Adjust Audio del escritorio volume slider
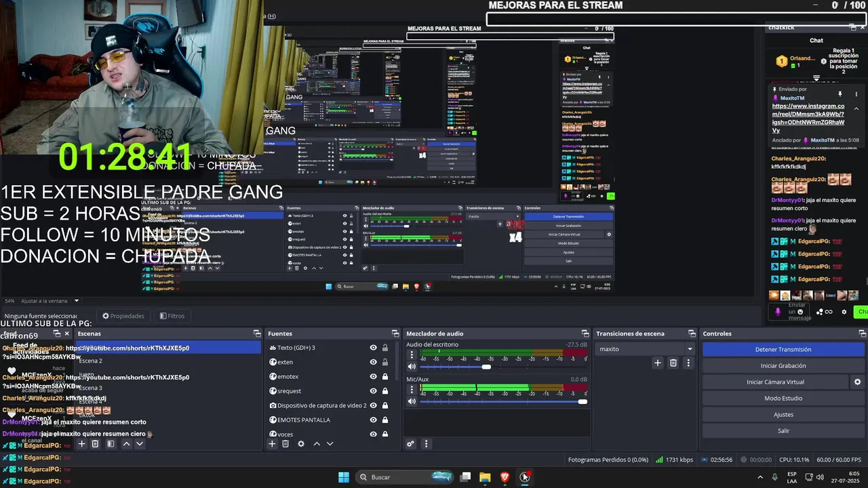The image size is (868, 488). click(x=486, y=367)
